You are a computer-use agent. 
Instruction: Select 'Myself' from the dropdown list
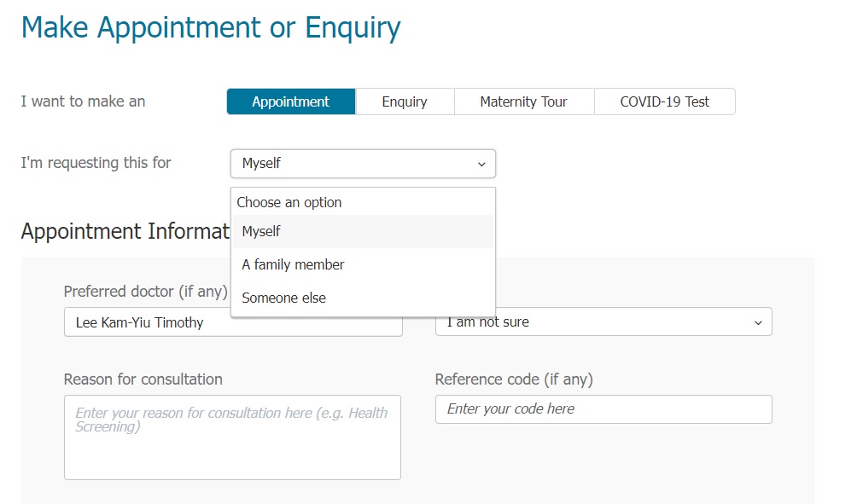pyautogui.click(x=261, y=231)
